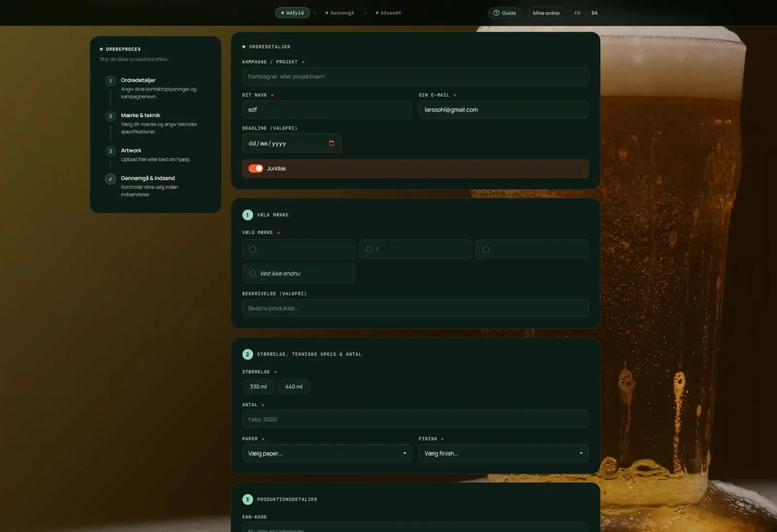Open Mine ordrer

pyautogui.click(x=546, y=13)
